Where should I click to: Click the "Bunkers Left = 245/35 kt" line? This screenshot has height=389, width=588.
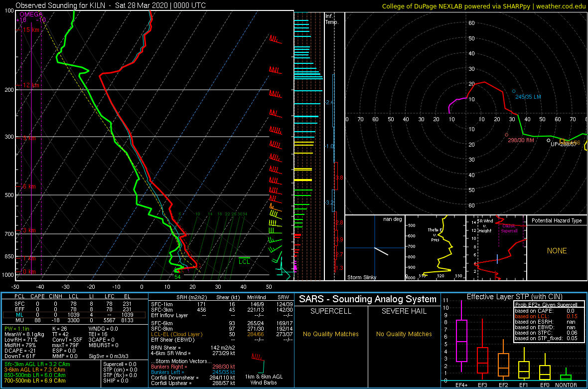coord(193,373)
